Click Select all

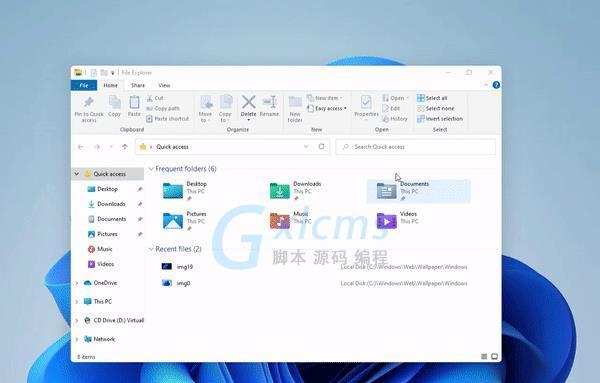pyautogui.click(x=432, y=98)
